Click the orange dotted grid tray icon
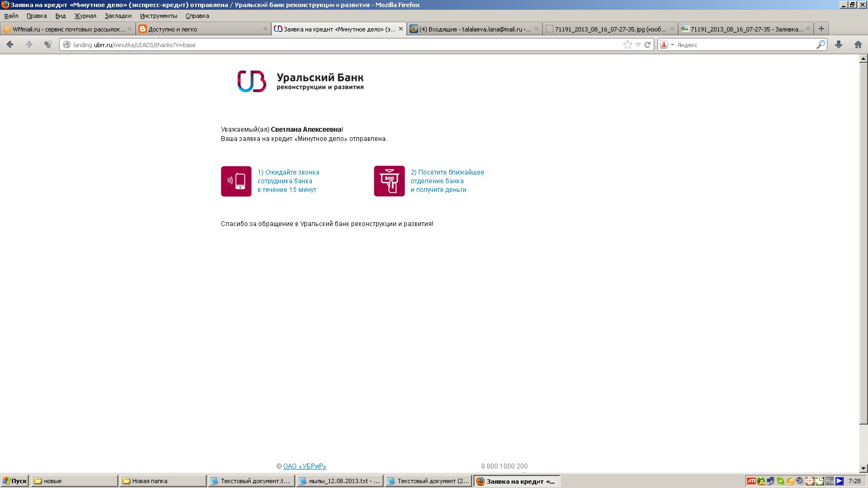868x488 pixels. point(810,481)
